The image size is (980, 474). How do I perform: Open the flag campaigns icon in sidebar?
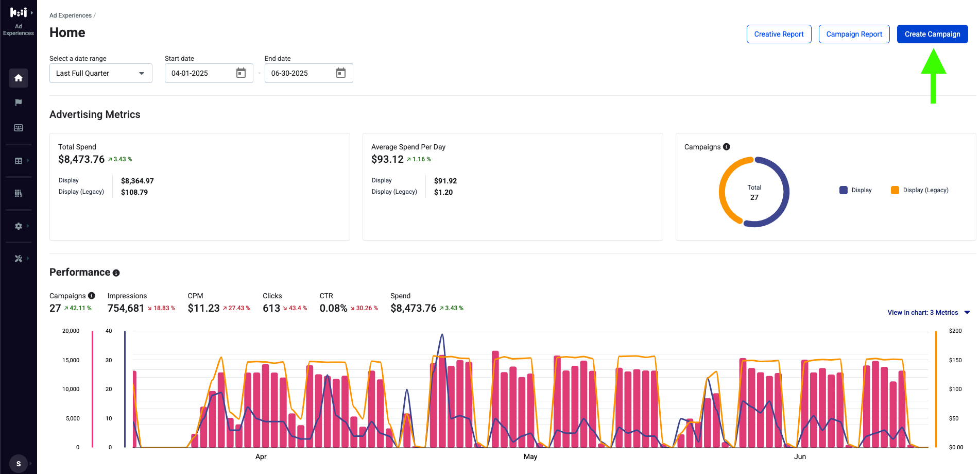tap(19, 103)
